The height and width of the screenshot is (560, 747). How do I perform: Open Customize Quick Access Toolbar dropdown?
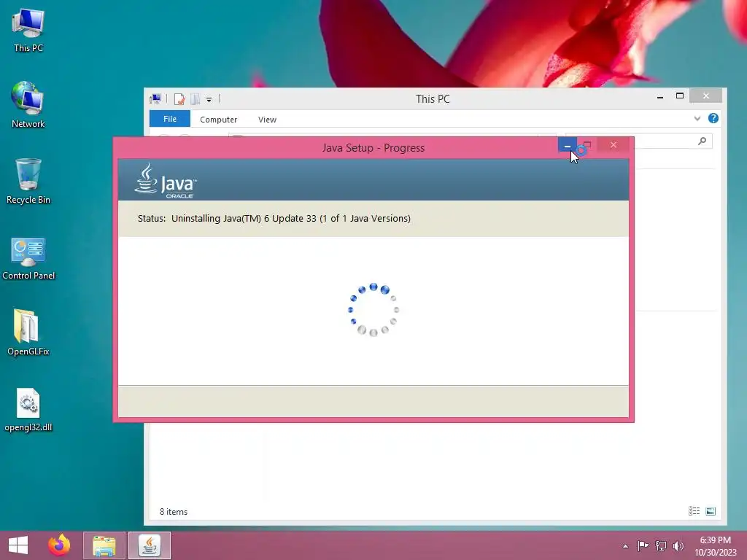209,99
